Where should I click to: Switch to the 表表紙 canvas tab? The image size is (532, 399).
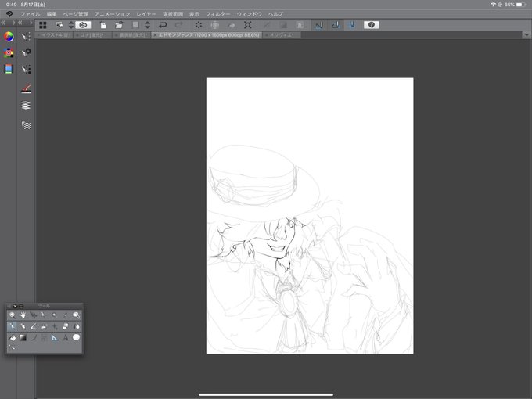[131, 35]
